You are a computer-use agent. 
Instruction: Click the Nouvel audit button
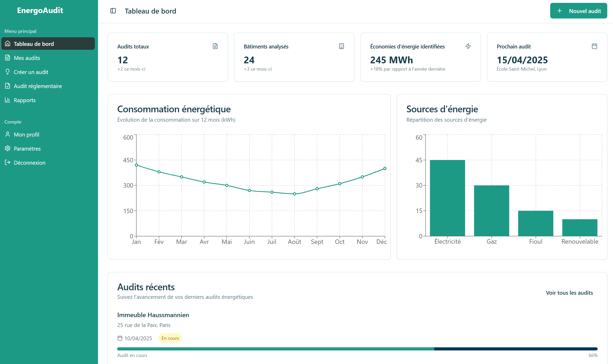pyautogui.click(x=578, y=11)
